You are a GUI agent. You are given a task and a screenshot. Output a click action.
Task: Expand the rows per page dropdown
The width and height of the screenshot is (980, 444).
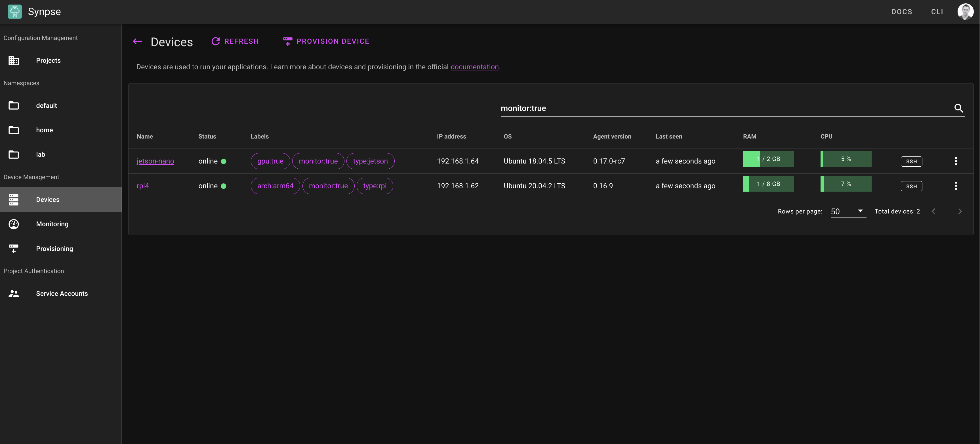848,211
